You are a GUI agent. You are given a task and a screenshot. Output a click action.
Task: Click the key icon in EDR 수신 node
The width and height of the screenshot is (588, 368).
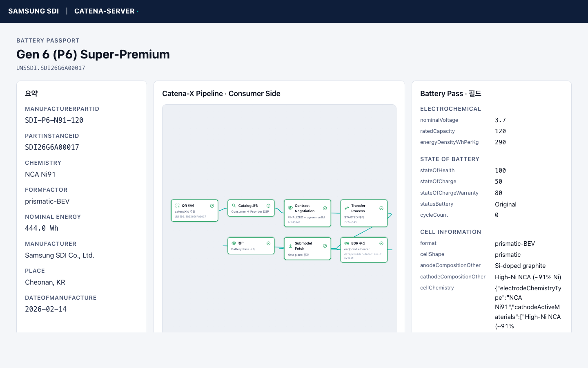(347, 243)
